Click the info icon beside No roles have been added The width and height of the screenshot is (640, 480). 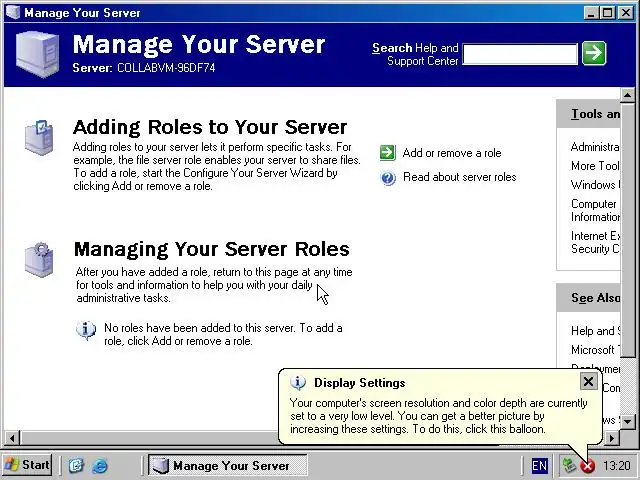[86, 330]
